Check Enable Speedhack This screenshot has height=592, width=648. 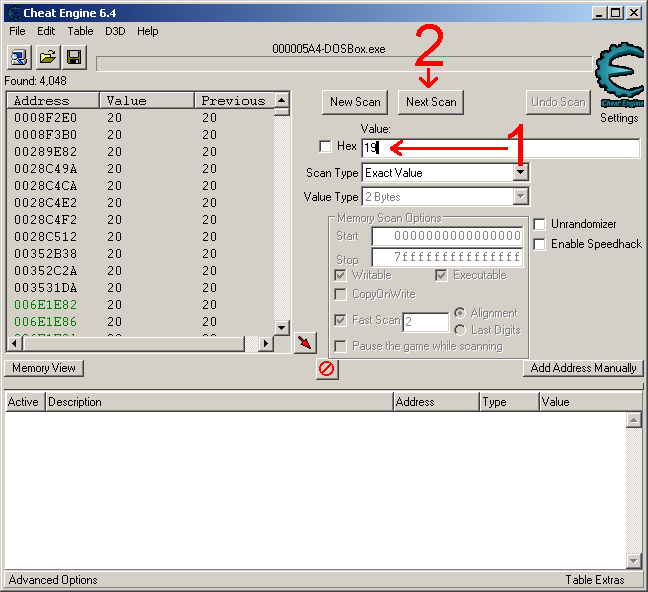tap(539, 244)
